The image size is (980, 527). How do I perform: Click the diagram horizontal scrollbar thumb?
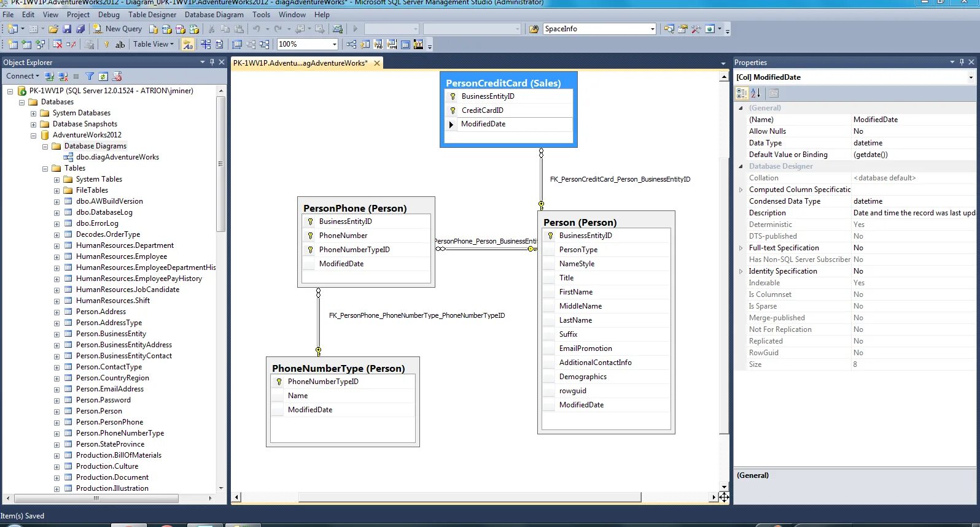tap(470, 497)
